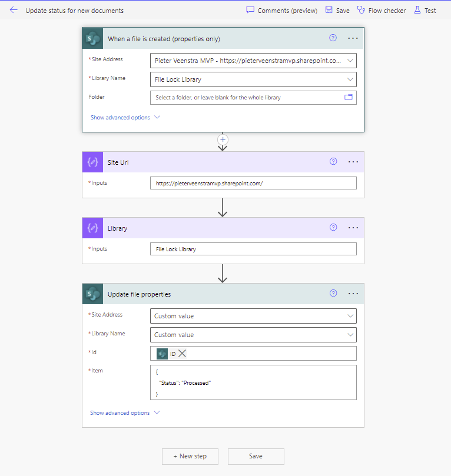Screen dimensions: 451x476
Task: Click SharePoint icon on trigger card
Action: pyautogui.click(x=92, y=39)
